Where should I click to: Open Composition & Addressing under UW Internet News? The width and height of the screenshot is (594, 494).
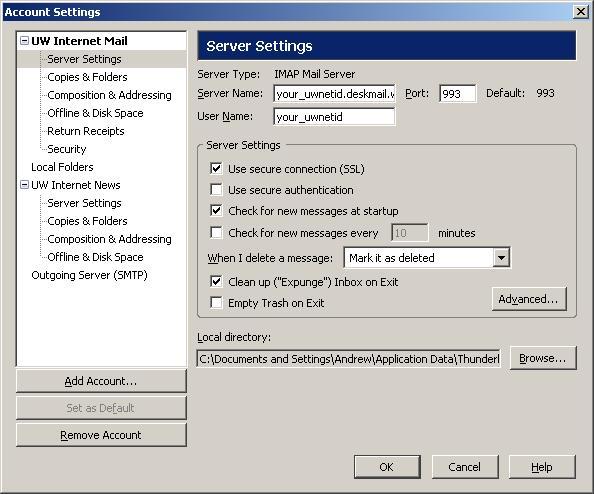109,239
